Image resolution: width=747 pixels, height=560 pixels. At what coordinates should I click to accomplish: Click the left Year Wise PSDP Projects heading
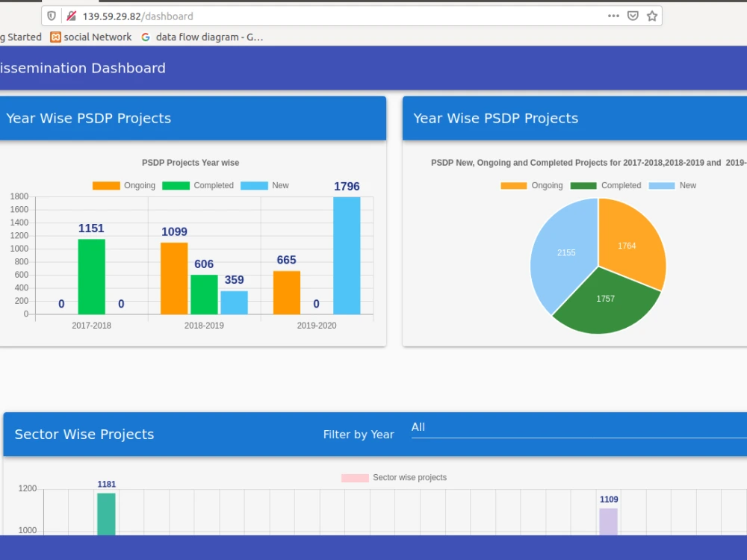point(89,118)
